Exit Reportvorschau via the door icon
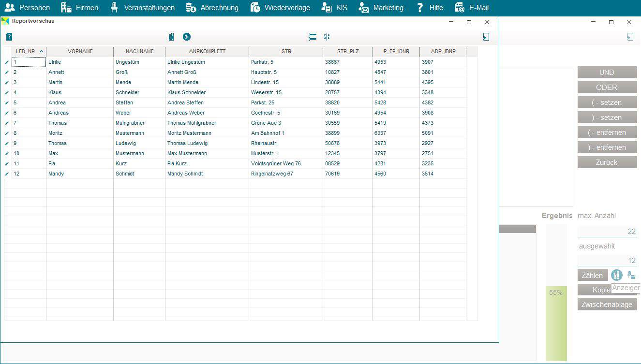Viewport: 641px width, 364px height. pos(486,37)
